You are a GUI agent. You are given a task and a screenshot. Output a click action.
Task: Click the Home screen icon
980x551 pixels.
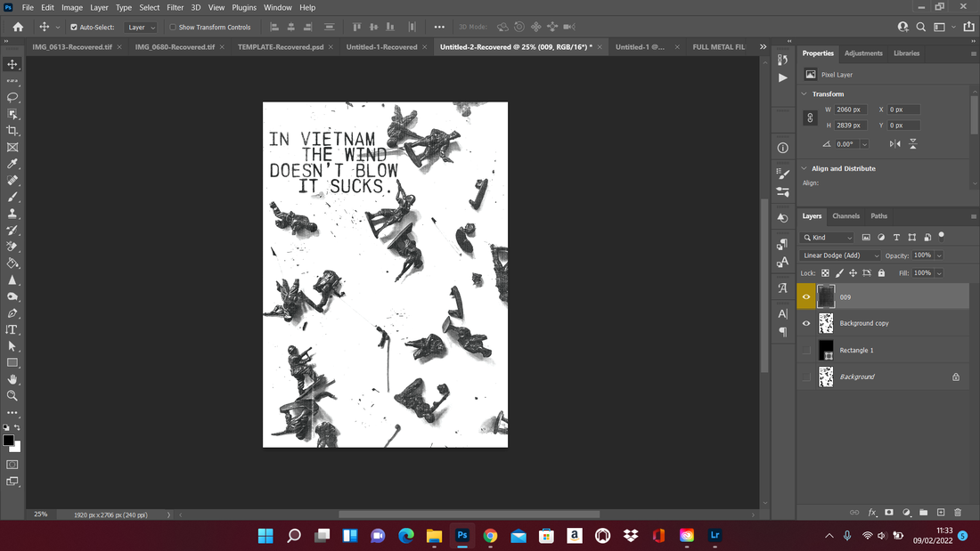coord(18,27)
